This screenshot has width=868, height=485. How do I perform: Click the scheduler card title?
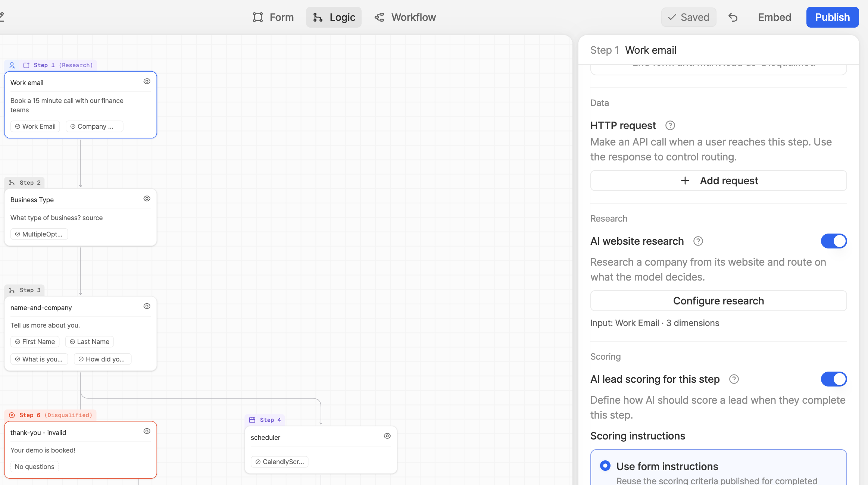coord(265,438)
